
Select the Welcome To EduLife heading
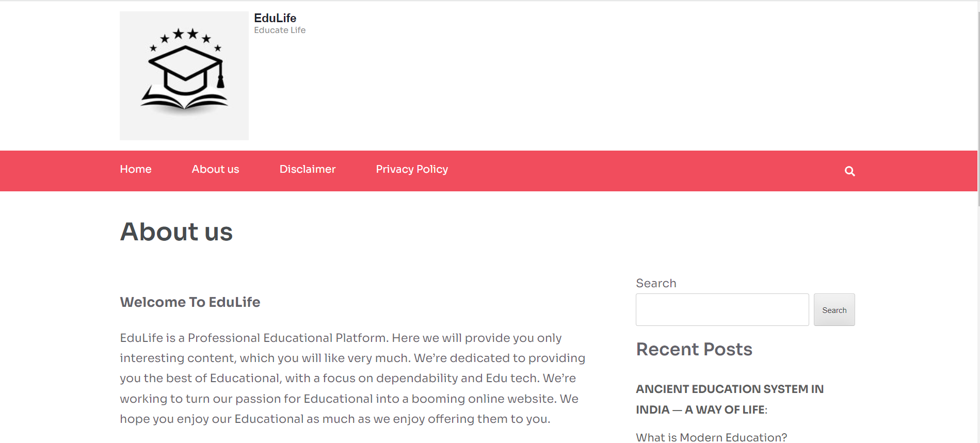[x=190, y=302]
